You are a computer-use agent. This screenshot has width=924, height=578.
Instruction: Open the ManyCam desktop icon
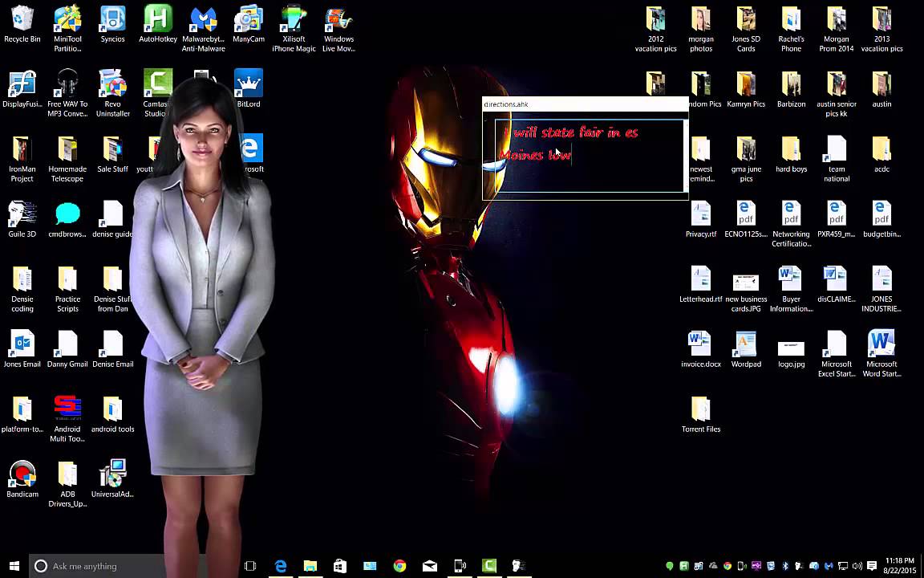(x=248, y=24)
